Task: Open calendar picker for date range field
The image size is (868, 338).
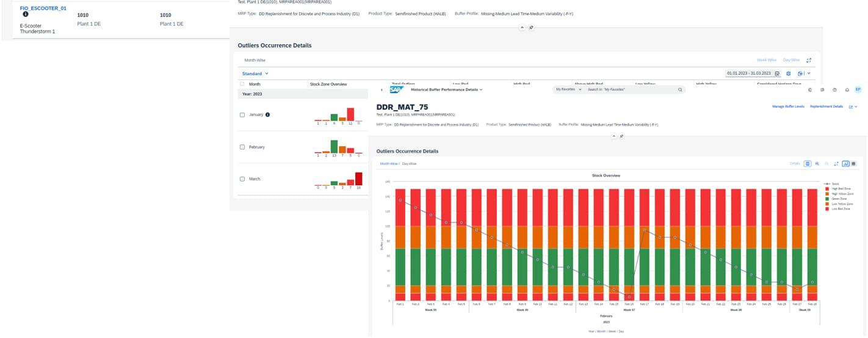Action: pos(777,73)
